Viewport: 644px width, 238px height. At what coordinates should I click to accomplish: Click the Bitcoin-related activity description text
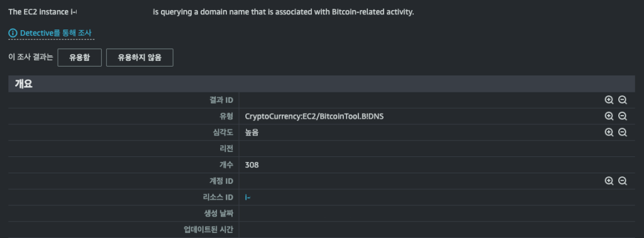tap(284, 11)
